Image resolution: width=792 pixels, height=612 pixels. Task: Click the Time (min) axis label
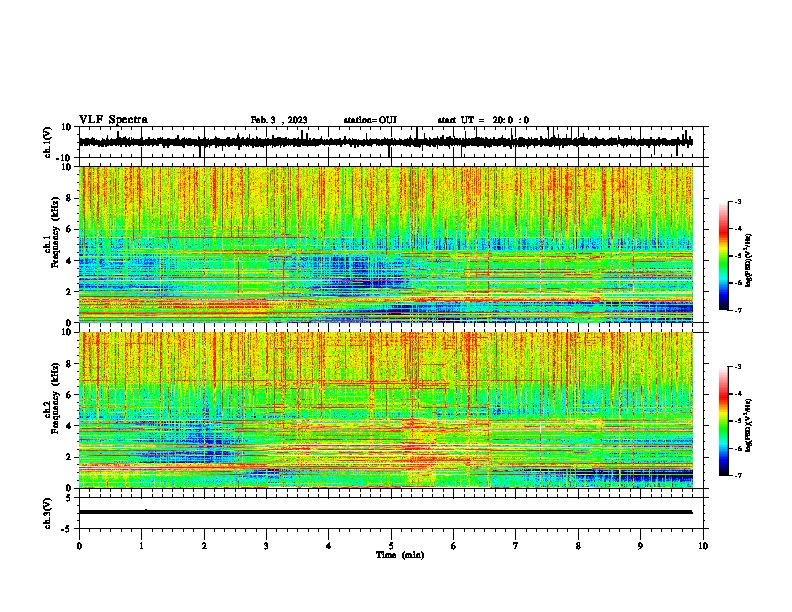(x=400, y=555)
